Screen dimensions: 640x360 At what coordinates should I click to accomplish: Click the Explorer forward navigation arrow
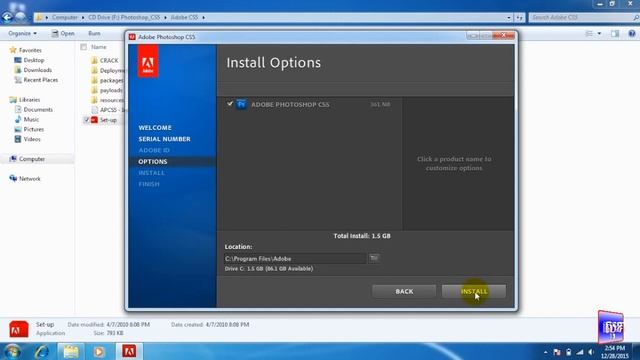click(20, 17)
